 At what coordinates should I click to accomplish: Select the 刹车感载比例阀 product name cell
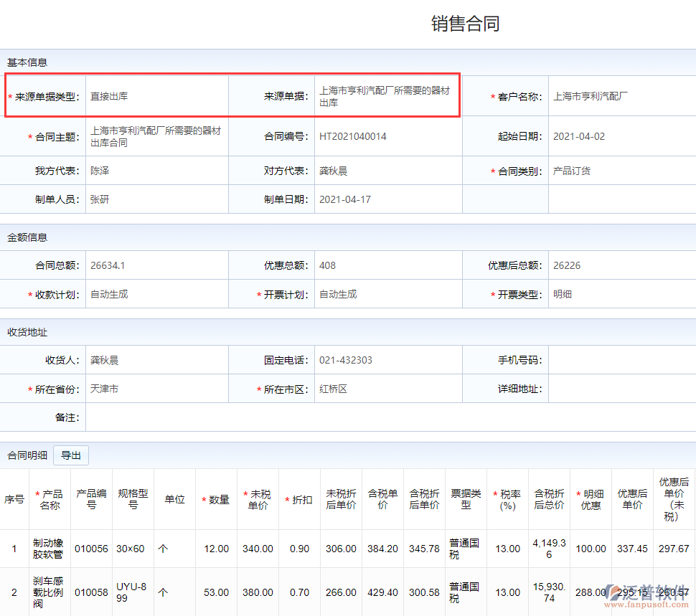tap(48, 592)
